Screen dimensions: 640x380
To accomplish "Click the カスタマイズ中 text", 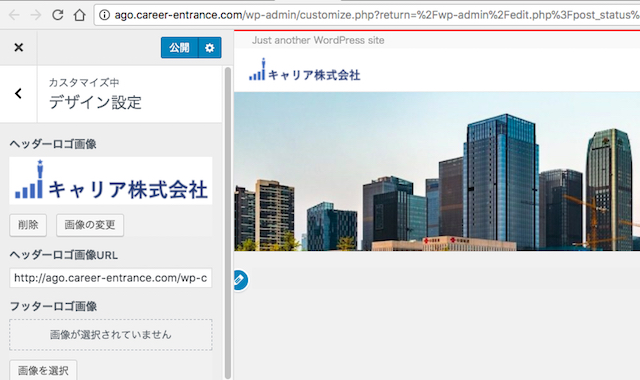I will (x=84, y=82).
